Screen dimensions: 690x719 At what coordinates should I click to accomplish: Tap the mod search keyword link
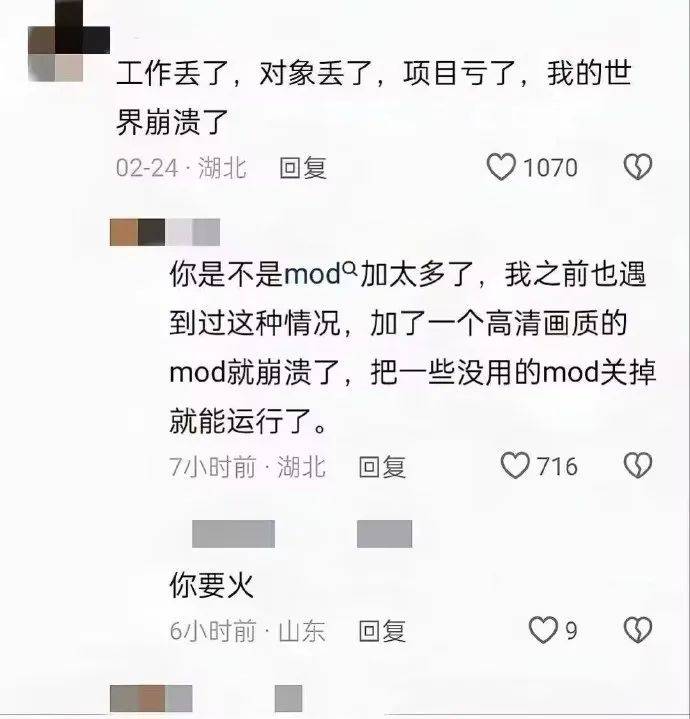point(312,274)
